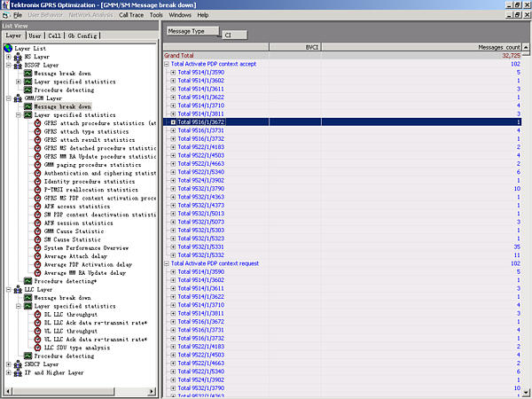Expand BSSGP Layer specified statistics node
This screenshot has height=399, width=532.
coord(19,82)
